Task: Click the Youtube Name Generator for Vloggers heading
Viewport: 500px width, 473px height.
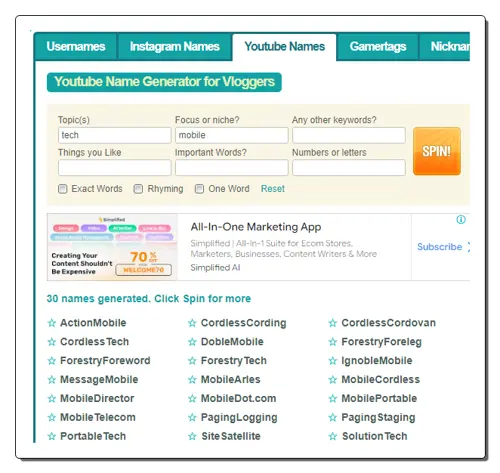Action: (164, 82)
